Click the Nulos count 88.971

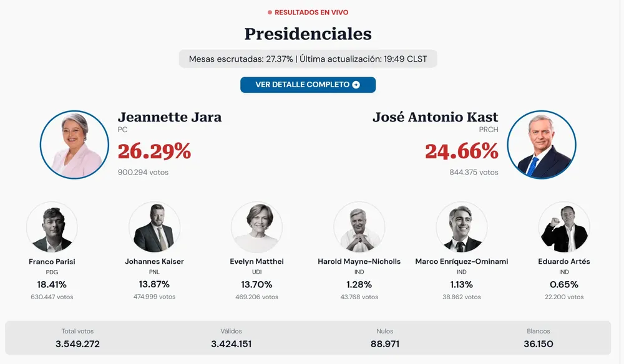(x=385, y=343)
